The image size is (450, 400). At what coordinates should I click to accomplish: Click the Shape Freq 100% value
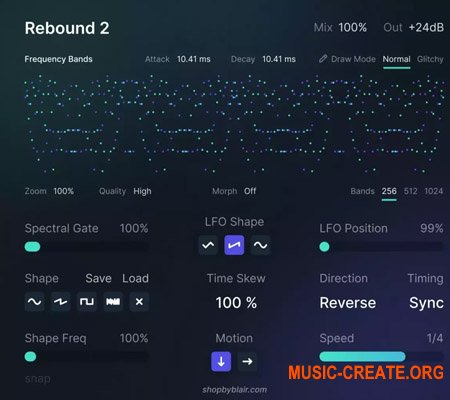[134, 338]
